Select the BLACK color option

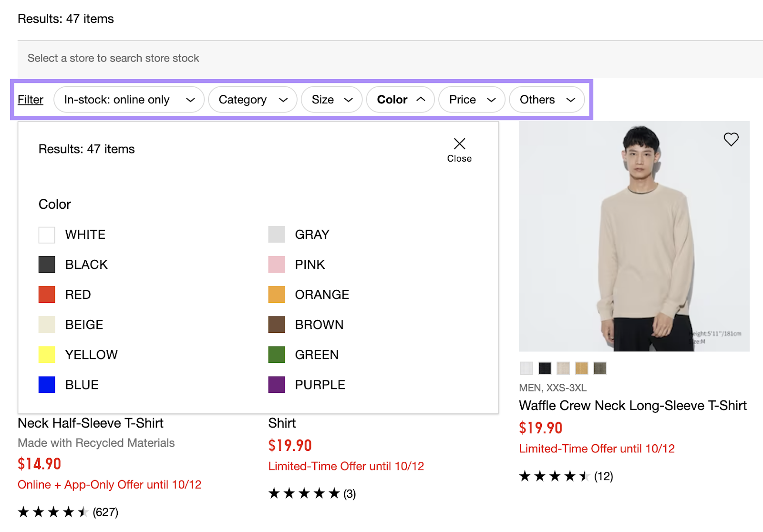point(46,264)
